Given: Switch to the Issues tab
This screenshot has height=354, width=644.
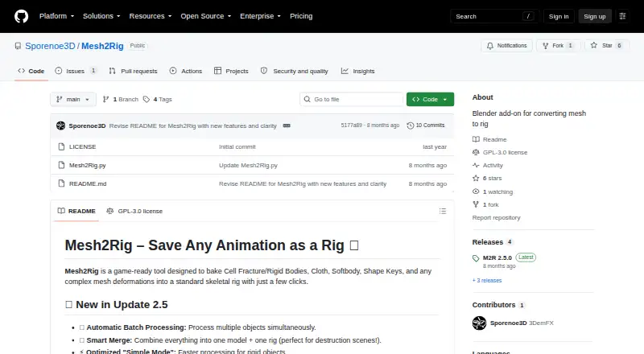Looking at the screenshot, I should pyautogui.click(x=76, y=71).
